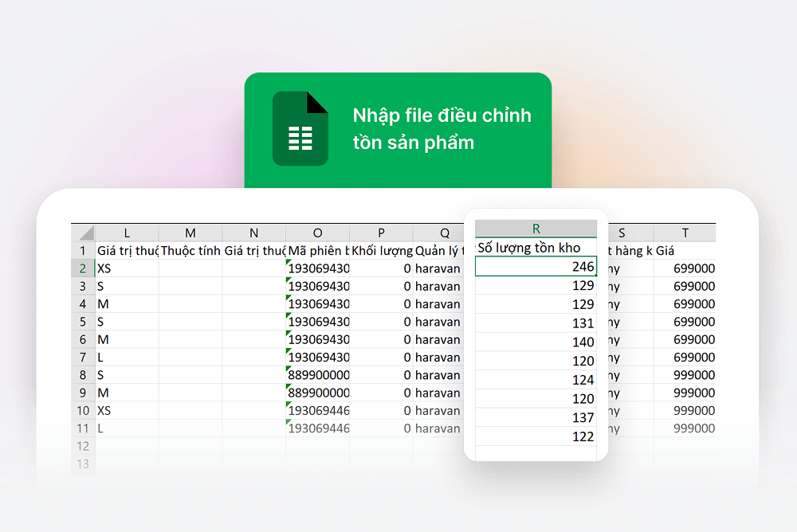
Task: Select row 10 header number
Action: click(83, 411)
